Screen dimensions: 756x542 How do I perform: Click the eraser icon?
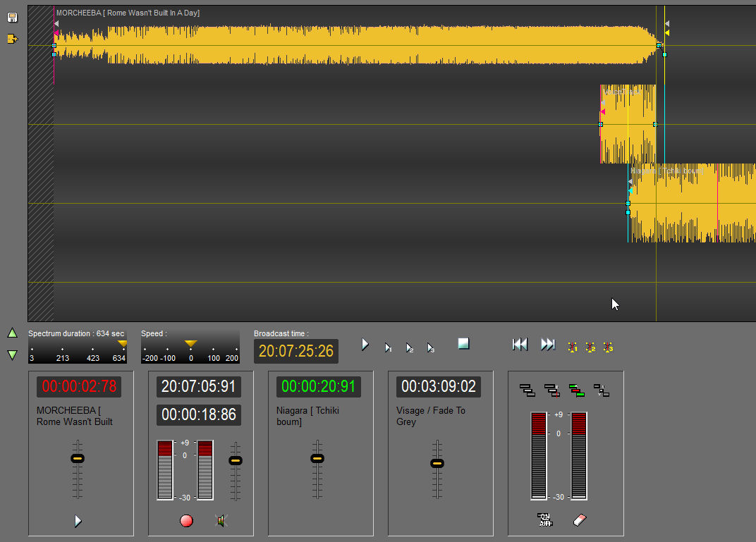pyautogui.click(x=580, y=520)
